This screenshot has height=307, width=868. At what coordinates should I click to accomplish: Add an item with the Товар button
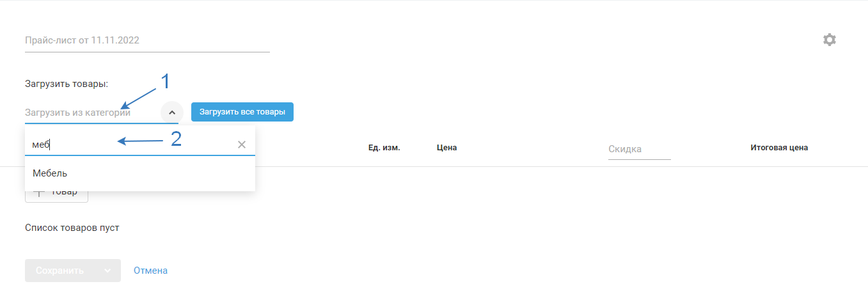point(56,193)
